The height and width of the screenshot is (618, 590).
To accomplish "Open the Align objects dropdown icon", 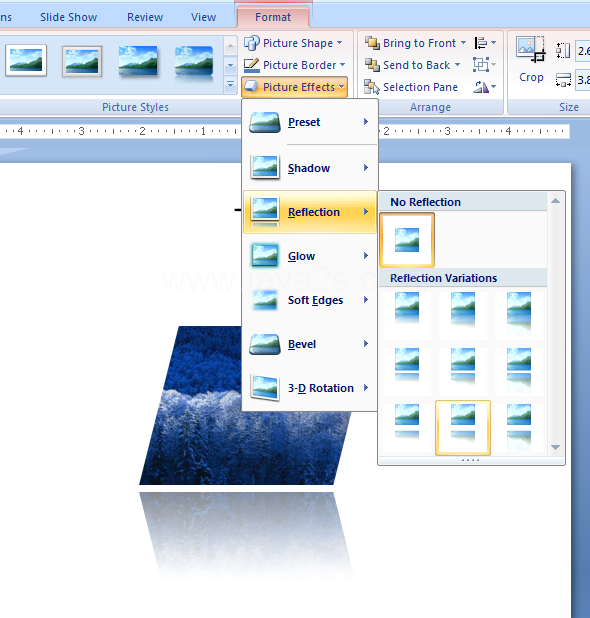I will 485,43.
